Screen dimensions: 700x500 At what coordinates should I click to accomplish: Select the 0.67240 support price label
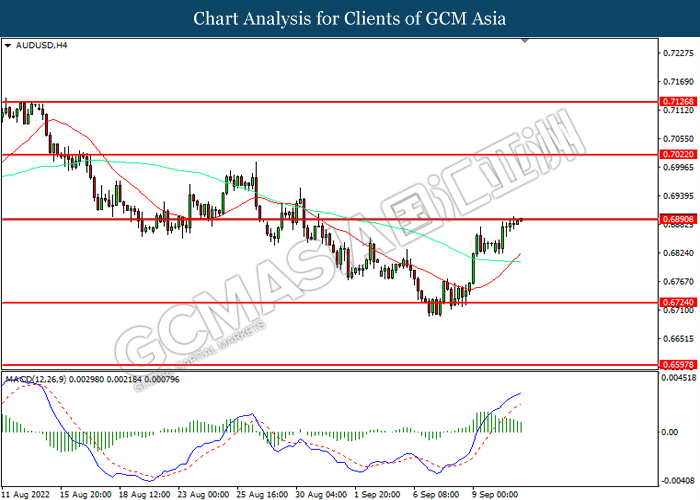(x=678, y=302)
